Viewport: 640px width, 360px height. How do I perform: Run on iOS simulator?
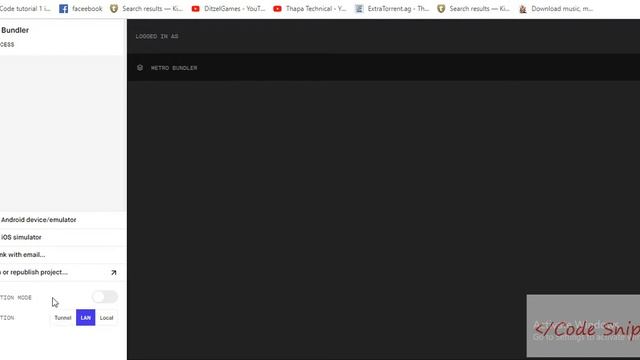click(x=63, y=237)
